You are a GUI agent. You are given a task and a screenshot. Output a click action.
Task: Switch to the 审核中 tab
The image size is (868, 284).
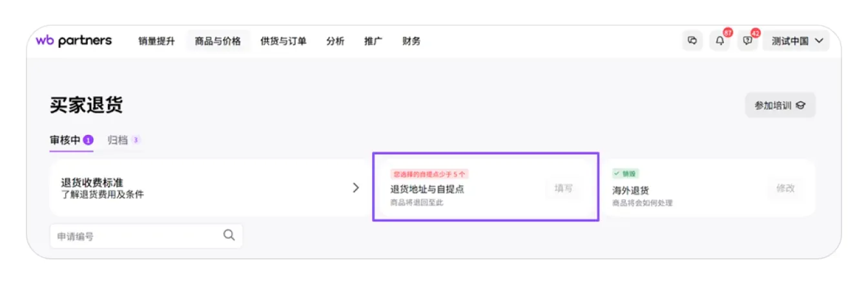point(65,140)
